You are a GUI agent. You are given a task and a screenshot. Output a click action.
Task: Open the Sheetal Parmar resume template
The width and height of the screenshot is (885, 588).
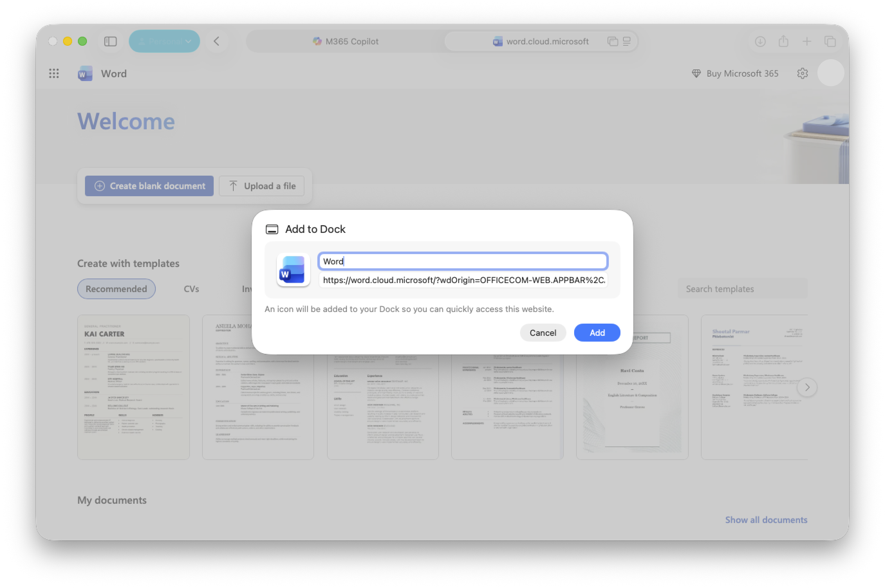754,387
